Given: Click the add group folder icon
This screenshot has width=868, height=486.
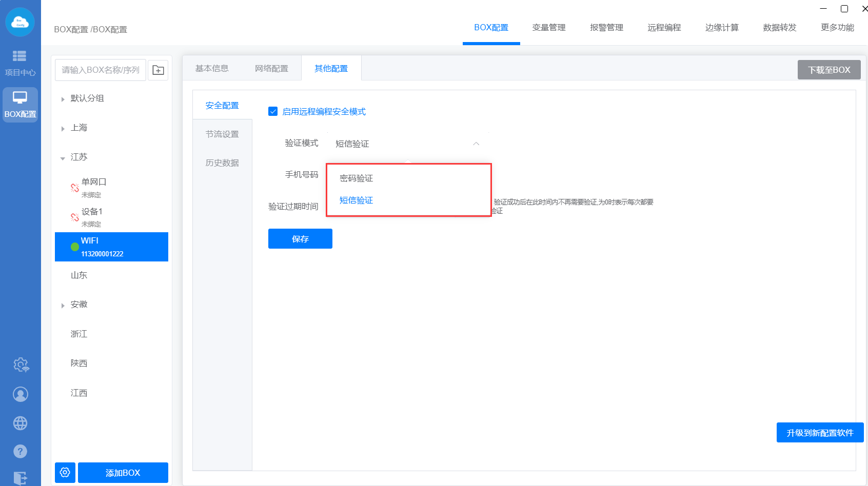Looking at the screenshot, I should [158, 70].
